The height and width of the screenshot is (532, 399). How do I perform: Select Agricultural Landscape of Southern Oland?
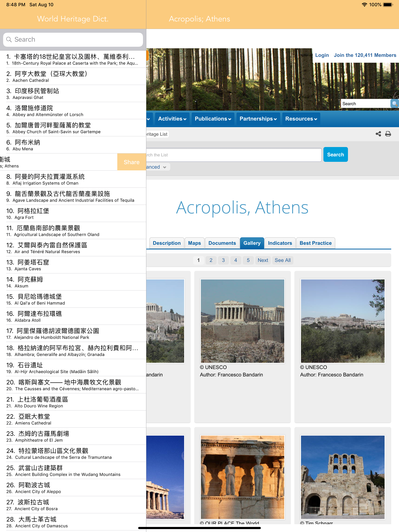(73, 231)
